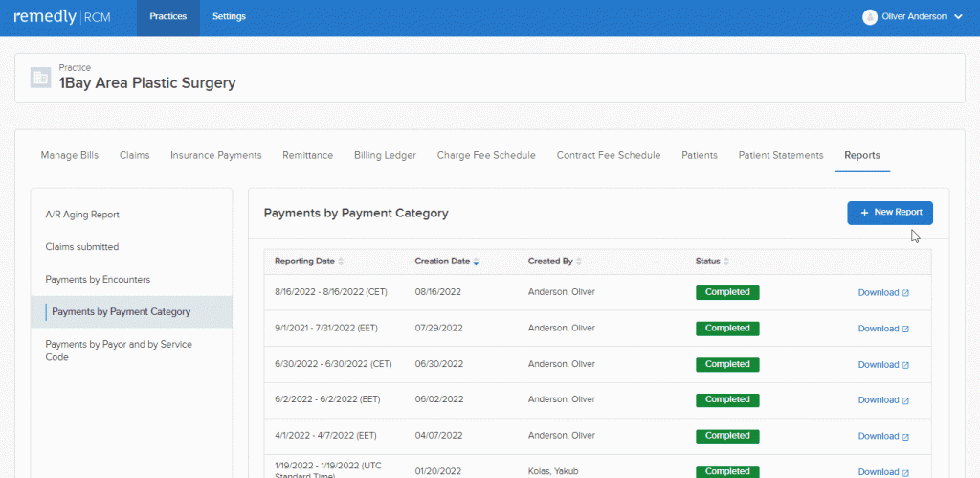Open external icon for 07/29/2022 download
The image size is (980, 478).
point(905,329)
